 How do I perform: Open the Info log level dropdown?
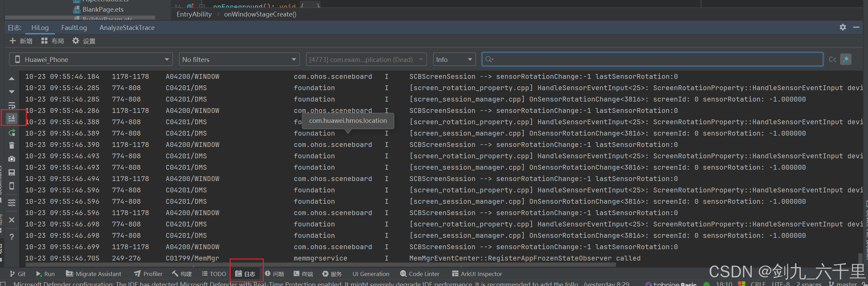click(x=454, y=60)
